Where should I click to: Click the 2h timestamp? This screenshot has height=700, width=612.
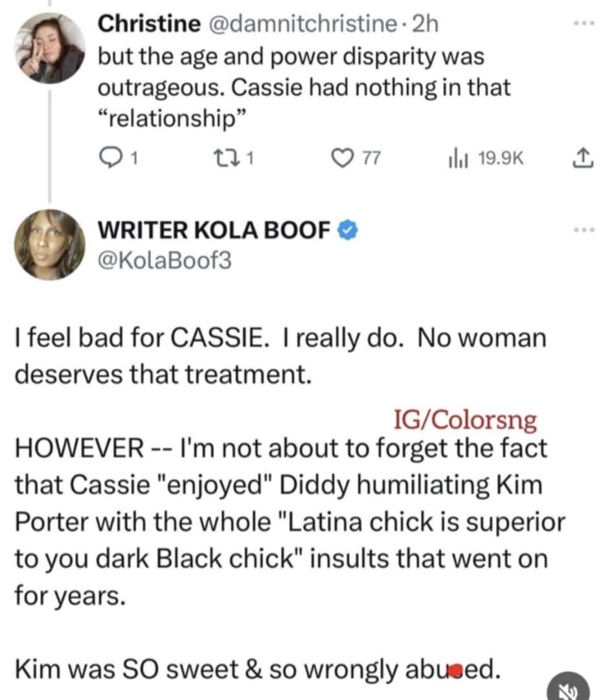point(425,24)
